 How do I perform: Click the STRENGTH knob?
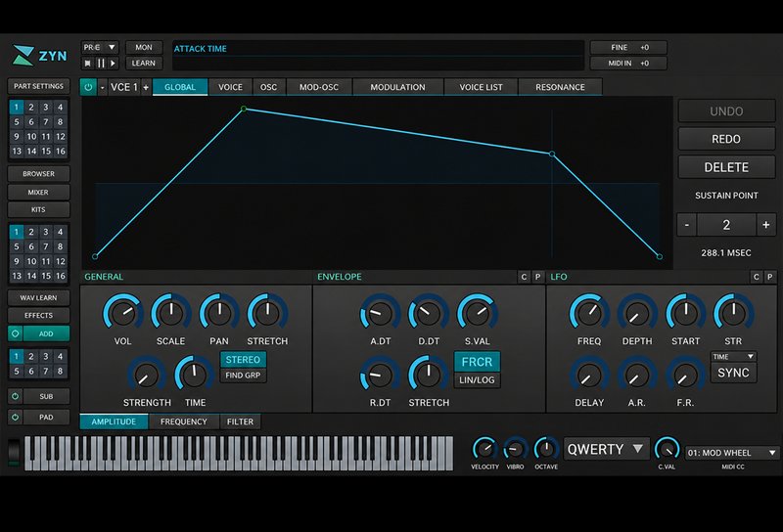click(x=147, y=375)
